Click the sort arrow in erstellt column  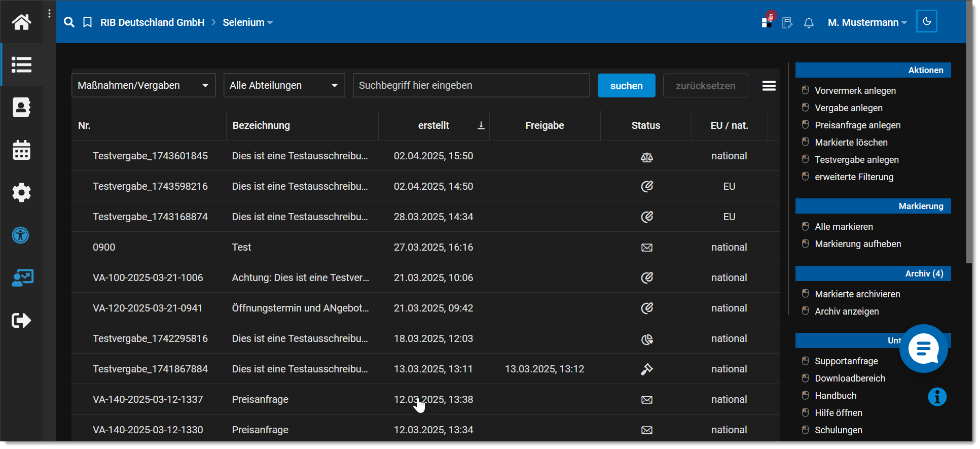pos(481,125)
